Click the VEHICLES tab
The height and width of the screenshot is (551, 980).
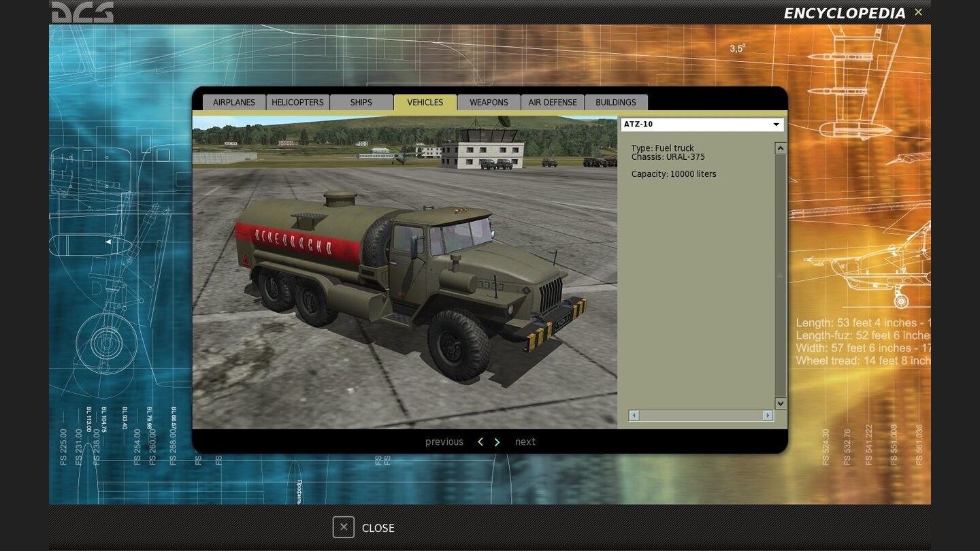[x=425, y=102]
